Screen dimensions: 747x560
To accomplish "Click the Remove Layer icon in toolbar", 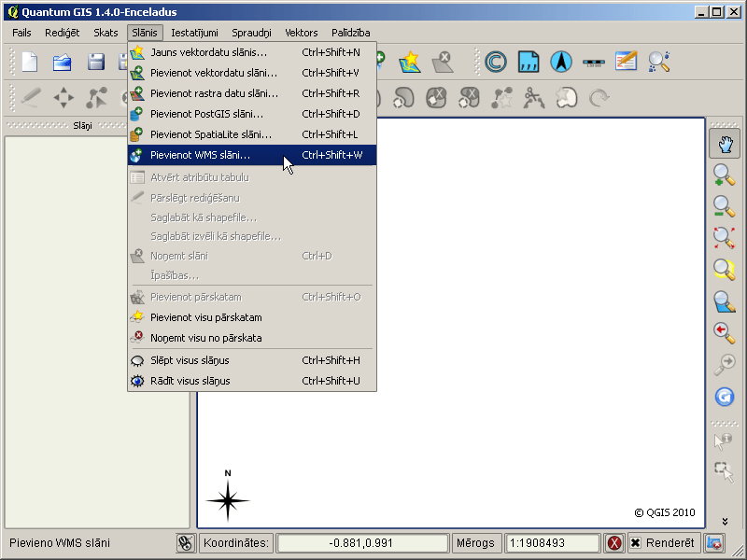I will click(x=443, y=63).
